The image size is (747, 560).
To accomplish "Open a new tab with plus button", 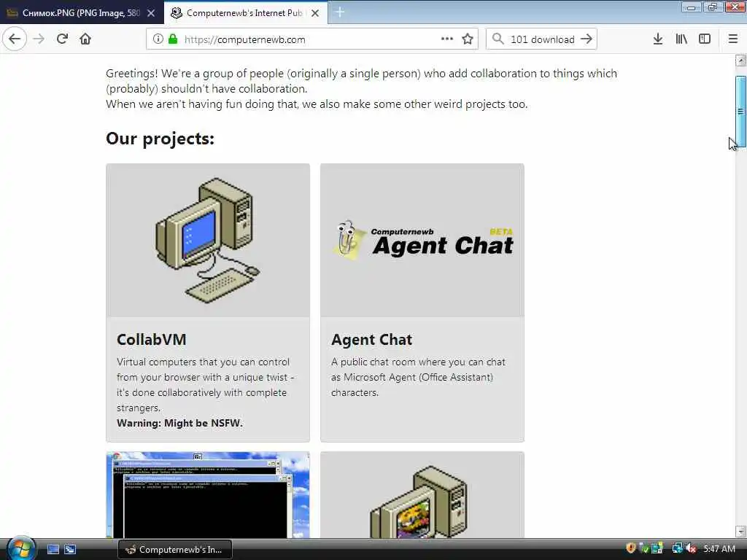I will [x=340, y=12].
